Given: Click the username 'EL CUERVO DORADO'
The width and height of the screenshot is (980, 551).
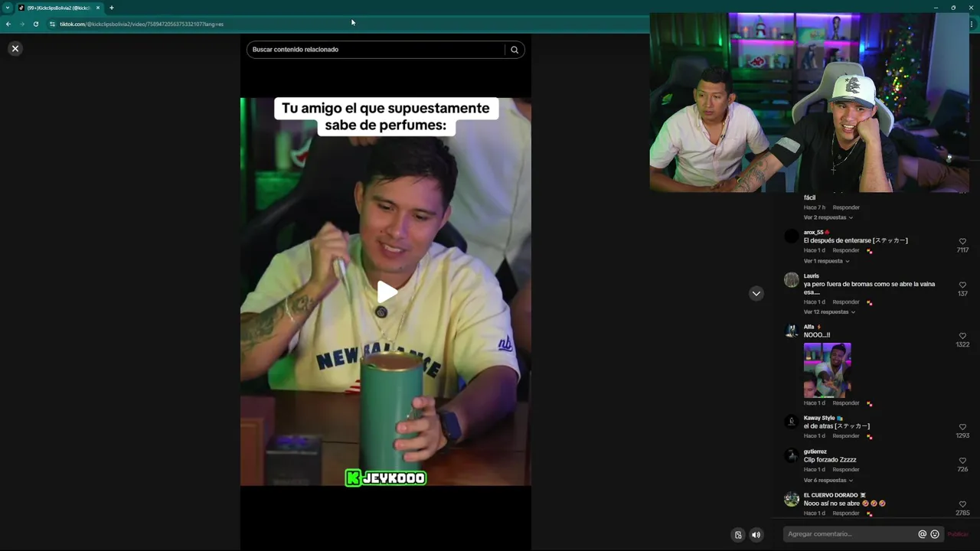Looking at the screenshot, I should point(831,496).
